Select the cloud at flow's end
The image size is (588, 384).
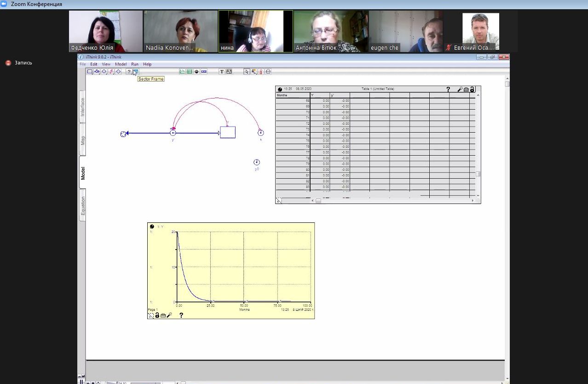point(123,134)
